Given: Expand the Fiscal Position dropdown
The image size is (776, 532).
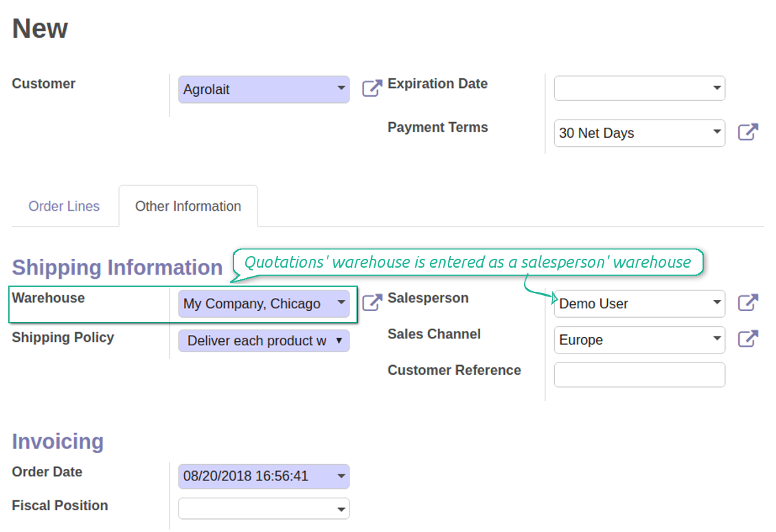Looking at the screenshot, I should pos(341,509).
